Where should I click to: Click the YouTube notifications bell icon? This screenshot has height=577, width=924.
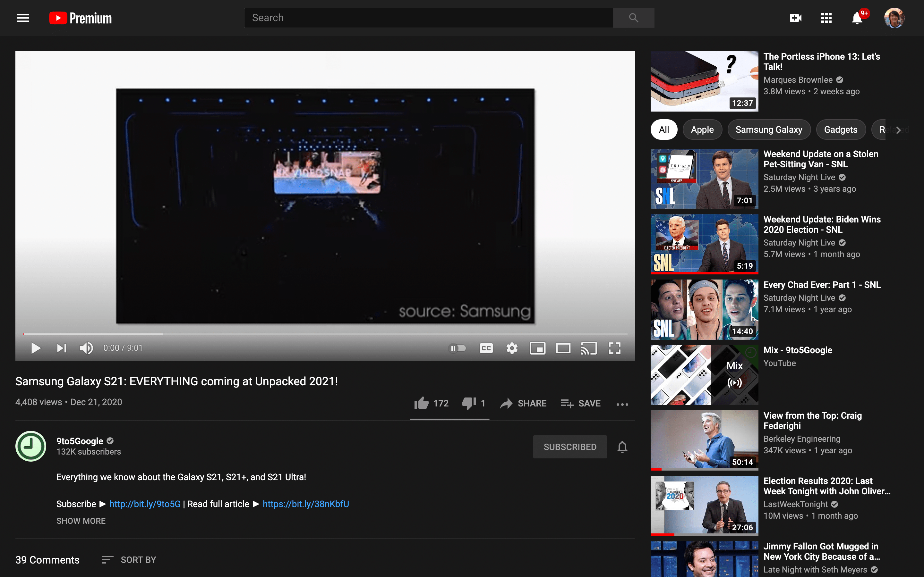click(x=858, y=18)
